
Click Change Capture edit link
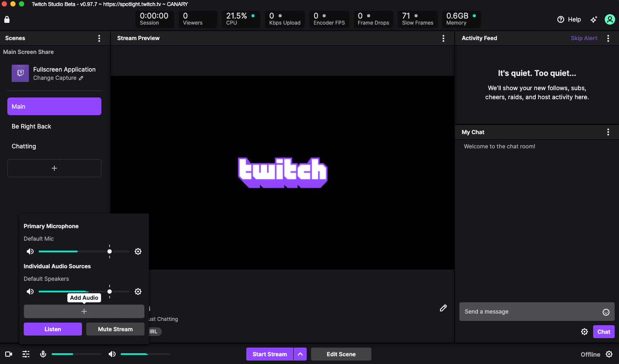tap(58, 78)
